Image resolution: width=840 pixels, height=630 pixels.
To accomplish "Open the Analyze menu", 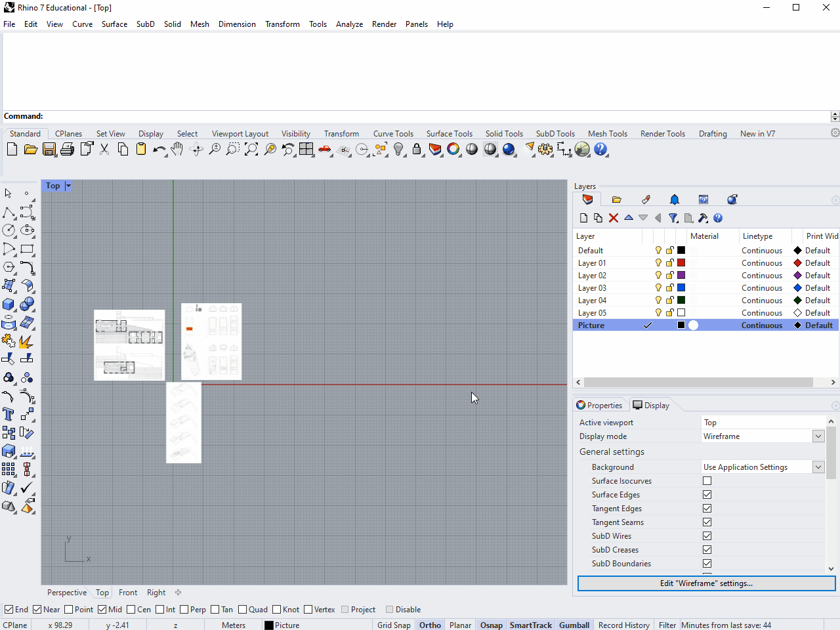I will [349, 24].
